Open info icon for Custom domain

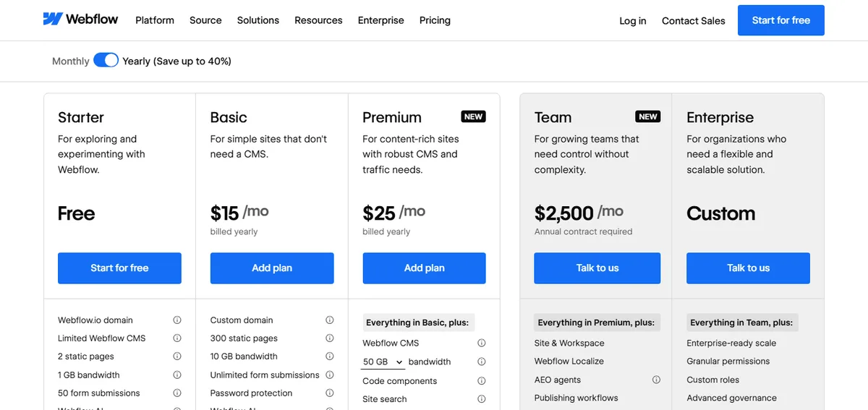330,320
